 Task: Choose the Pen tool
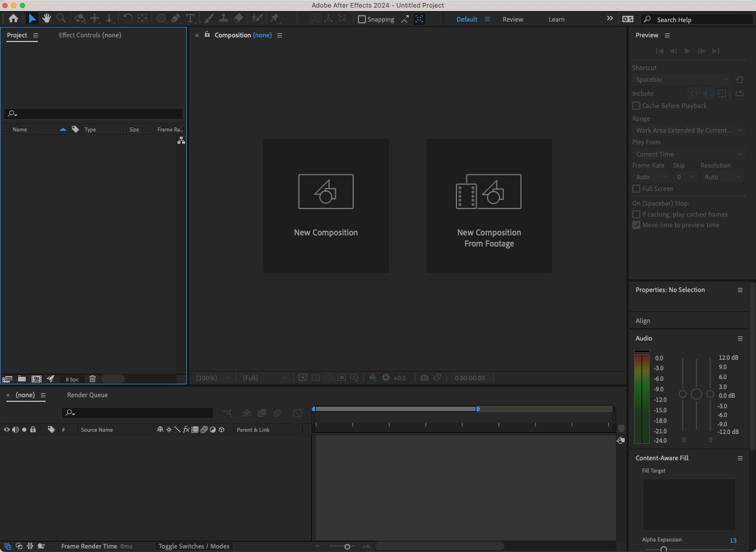[175, 18]
